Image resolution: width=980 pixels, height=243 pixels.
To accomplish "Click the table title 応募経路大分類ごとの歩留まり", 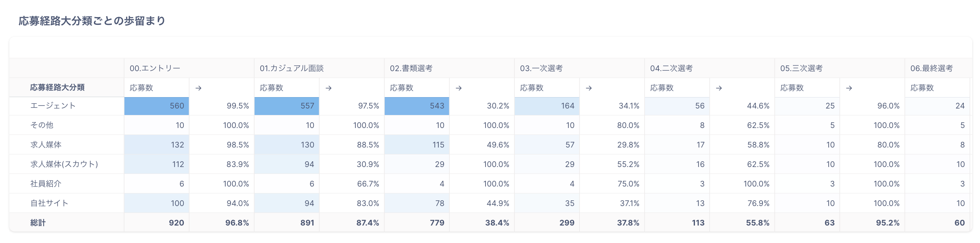I will (92, 21).
